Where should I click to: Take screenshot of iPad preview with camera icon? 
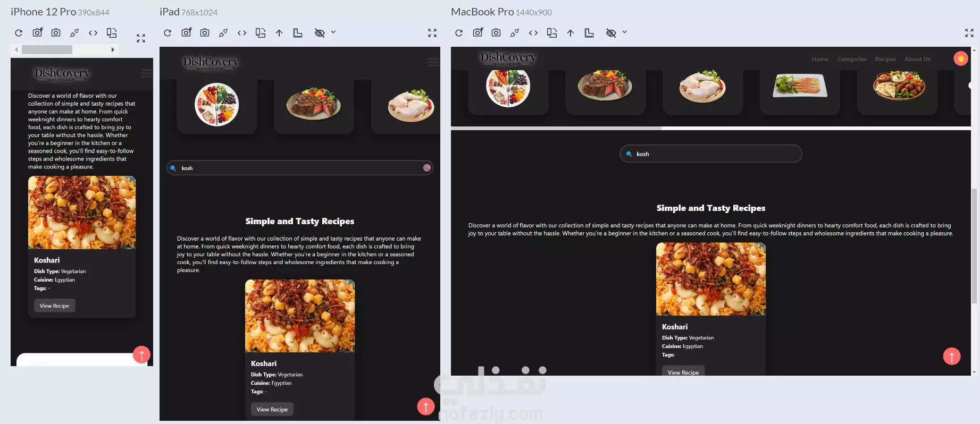coord(205,33)
